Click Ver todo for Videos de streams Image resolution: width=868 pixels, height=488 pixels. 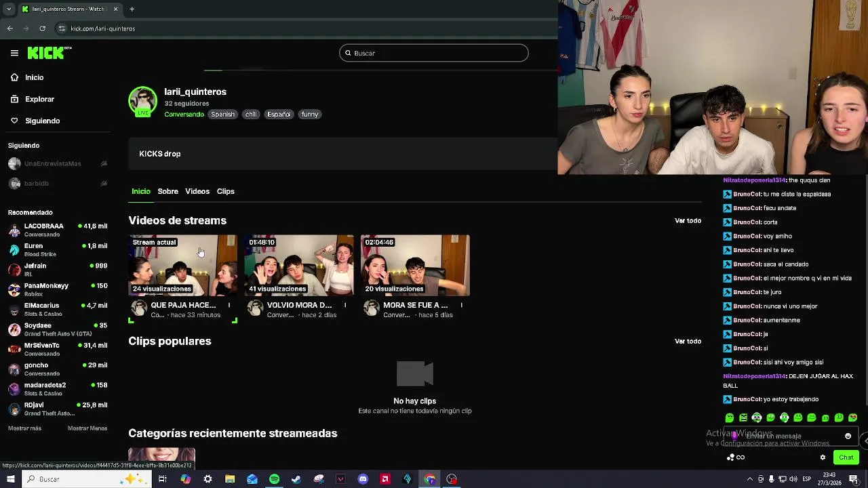point(688,220)
